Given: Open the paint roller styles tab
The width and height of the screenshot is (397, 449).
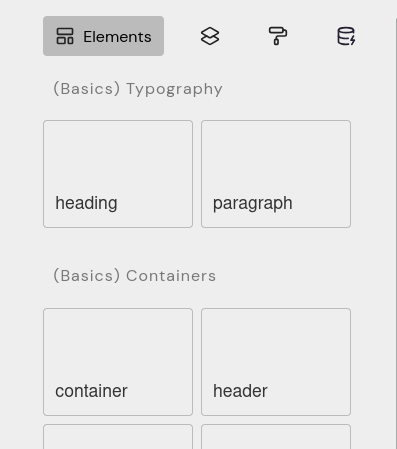Looking at the screenshot, I should 278,36.
